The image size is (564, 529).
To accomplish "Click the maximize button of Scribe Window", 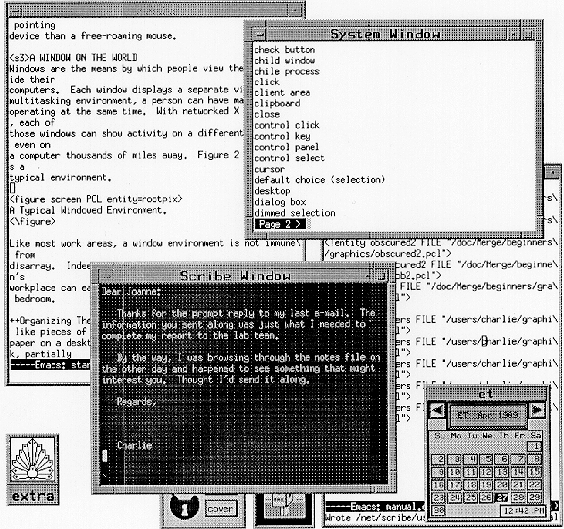I will tap(383, 276).
